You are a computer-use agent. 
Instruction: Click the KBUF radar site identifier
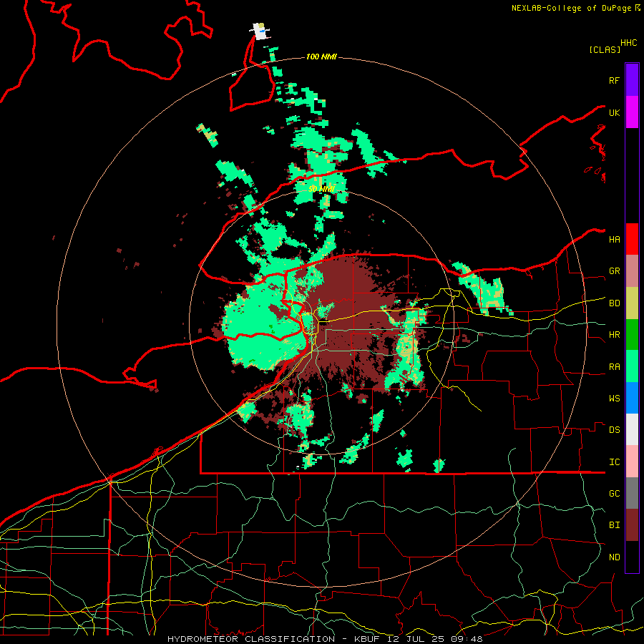[x=367, y=639]
